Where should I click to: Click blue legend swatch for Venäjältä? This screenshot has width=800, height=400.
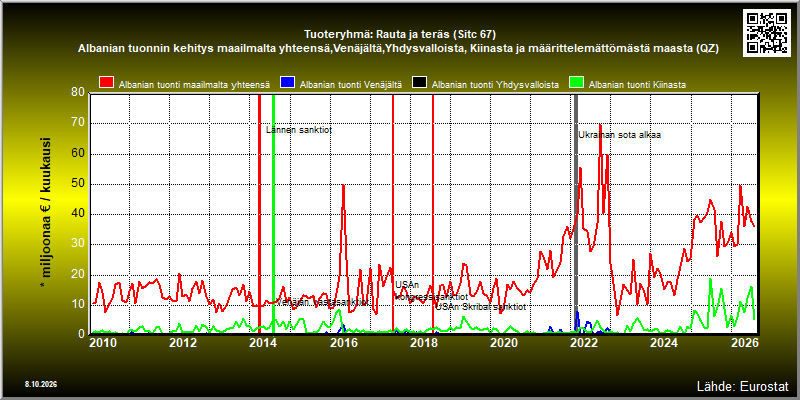tap(288, 84)
